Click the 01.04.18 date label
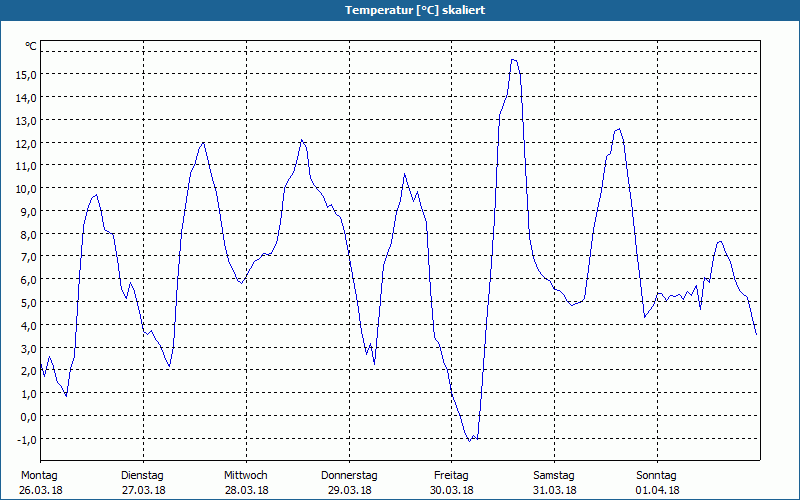 tap(658, 490)
